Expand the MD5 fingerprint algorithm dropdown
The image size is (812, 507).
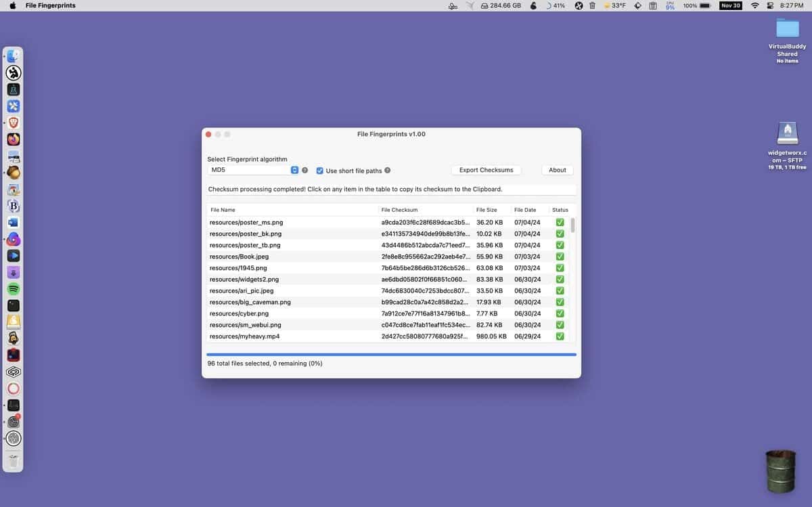point(253,170)
